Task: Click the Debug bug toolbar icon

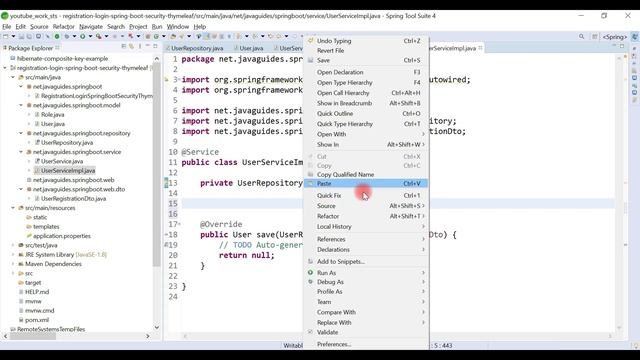Action: tap(67, 36)
